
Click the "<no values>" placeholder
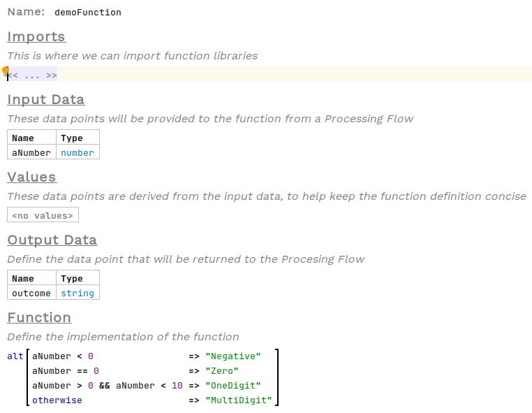(43, 215)
